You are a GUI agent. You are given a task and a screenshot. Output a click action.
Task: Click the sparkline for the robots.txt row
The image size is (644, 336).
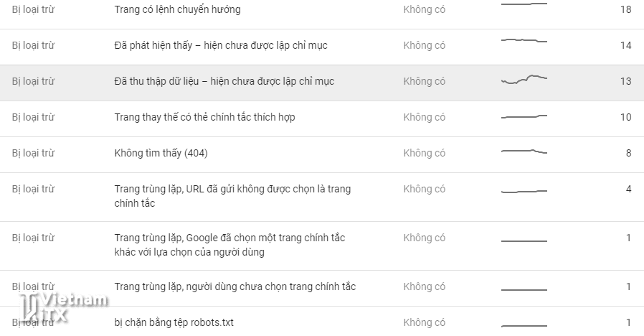coord(524,325)
